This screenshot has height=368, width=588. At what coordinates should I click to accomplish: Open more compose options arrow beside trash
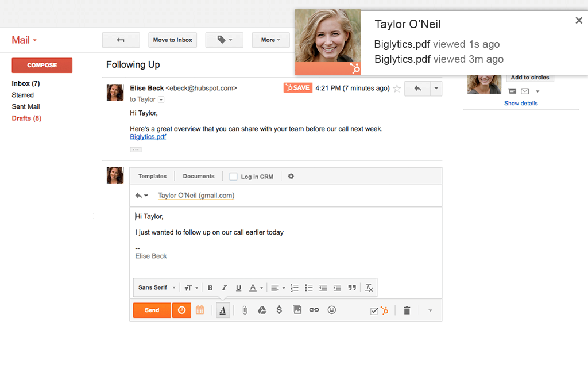pyautogui.click(x=430, y=310)
